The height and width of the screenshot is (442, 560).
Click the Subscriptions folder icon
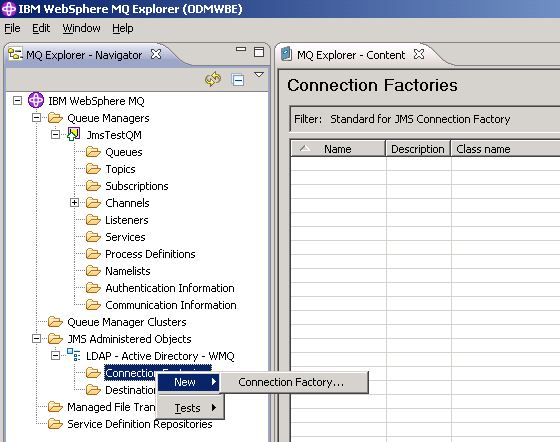point(93,186)
